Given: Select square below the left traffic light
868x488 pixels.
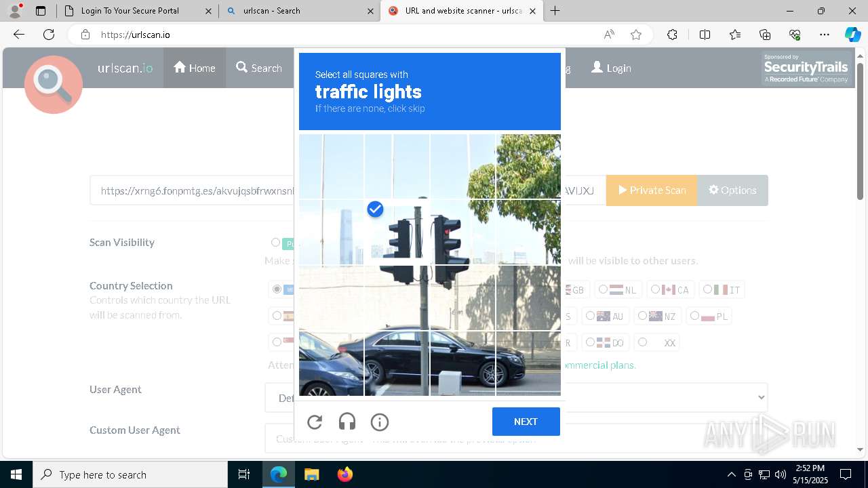Looking at the screenshot, I should (397, 298).
